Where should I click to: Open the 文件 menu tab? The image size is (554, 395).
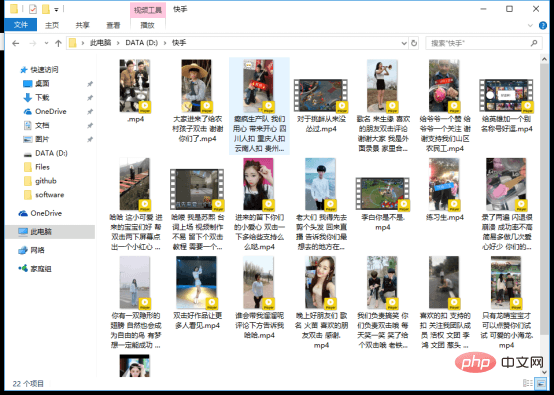[x=20, y=25]
